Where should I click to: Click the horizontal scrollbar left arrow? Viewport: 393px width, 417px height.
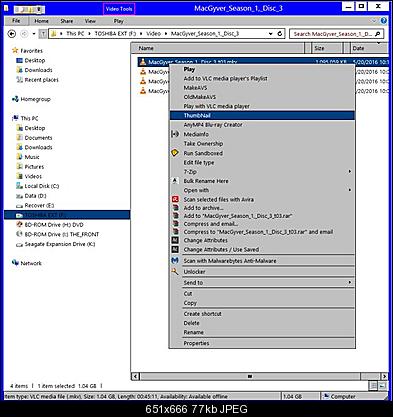pyautogui.click(x=135, y=376)
